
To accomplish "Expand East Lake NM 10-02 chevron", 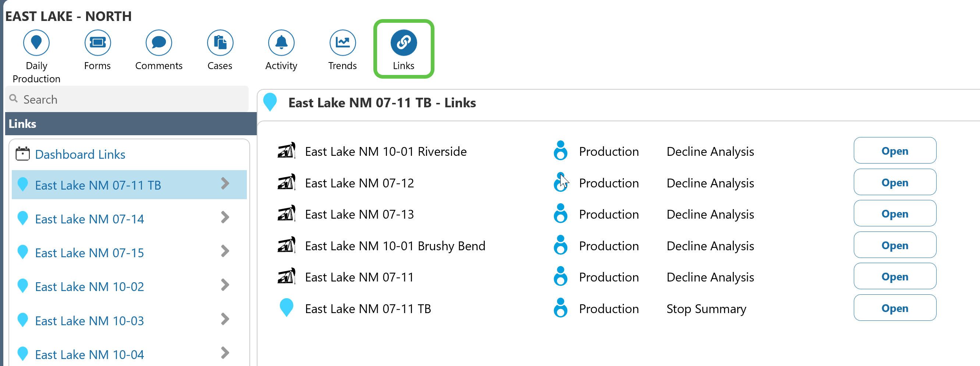I will coord(225,286).
